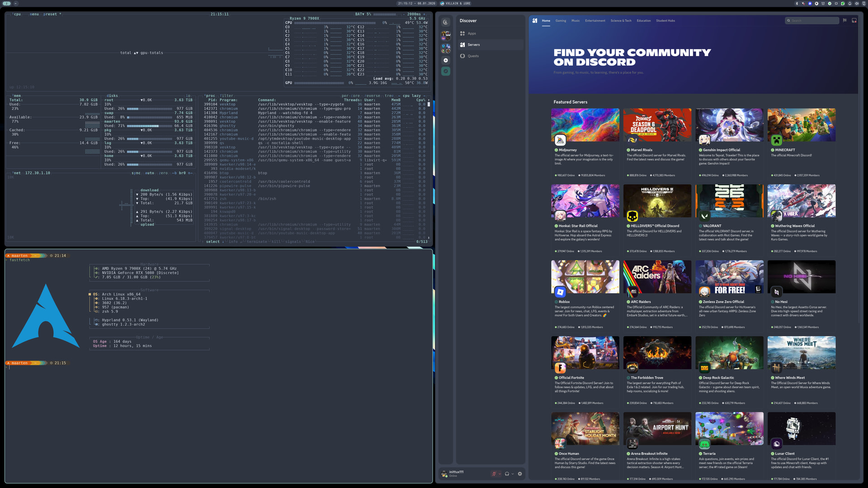Image resolution: width=868 pixels, height=488 pixels.
Task: Open the first server folder in Discord rail
Action: tap(446, 35)
